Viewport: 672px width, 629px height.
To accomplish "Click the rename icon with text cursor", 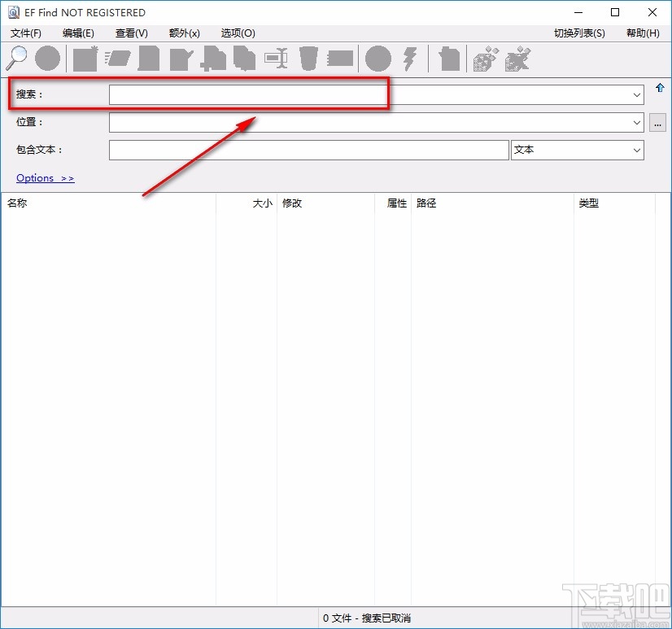I will click(277, 59).
